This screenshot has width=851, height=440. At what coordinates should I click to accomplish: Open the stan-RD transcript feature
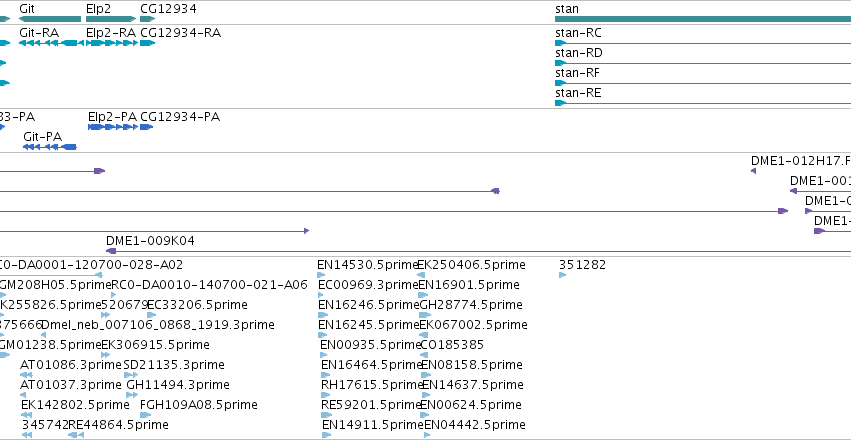pos(703,63)
